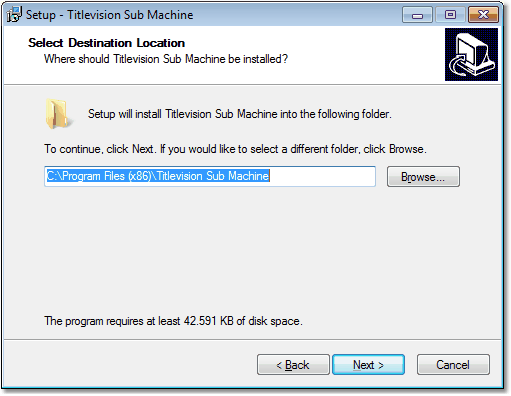Screen dimensions: 511x396
Task: Go back with the Back button
Action: [293, 365]
